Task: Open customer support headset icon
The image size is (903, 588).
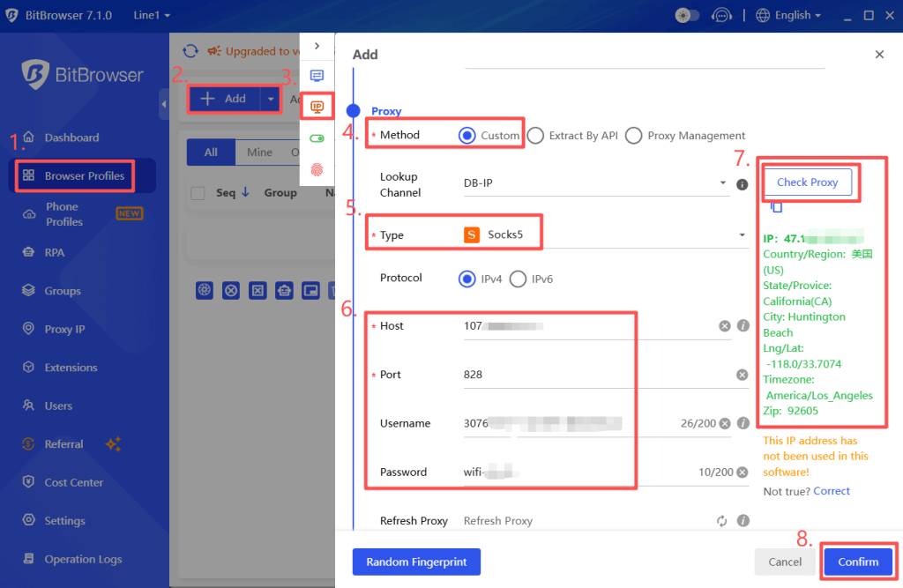Action: pyautogui.click(x=721, y=15)
